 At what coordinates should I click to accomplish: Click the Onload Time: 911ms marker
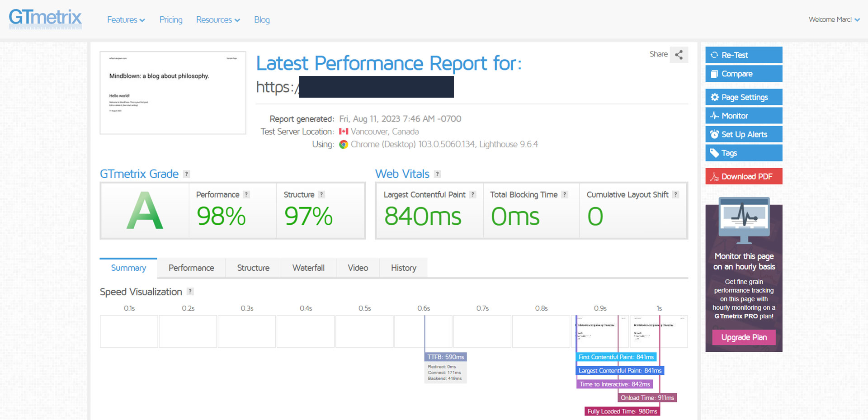tap(647, 398)
